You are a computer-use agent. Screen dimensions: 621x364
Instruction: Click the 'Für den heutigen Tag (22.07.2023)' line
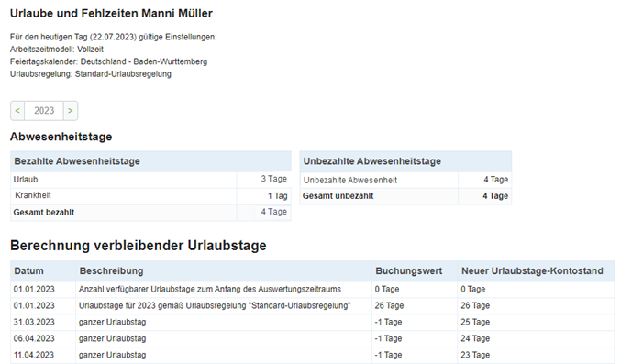[x=113, y=37]
